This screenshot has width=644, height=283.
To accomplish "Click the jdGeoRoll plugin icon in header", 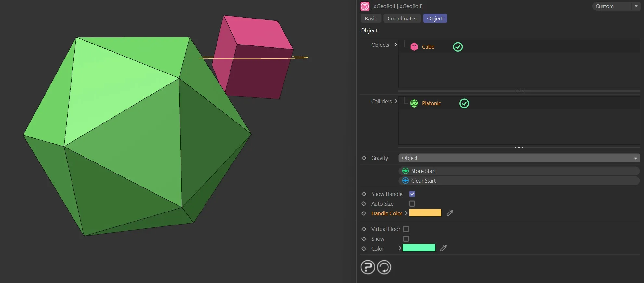I will (365, 6).
